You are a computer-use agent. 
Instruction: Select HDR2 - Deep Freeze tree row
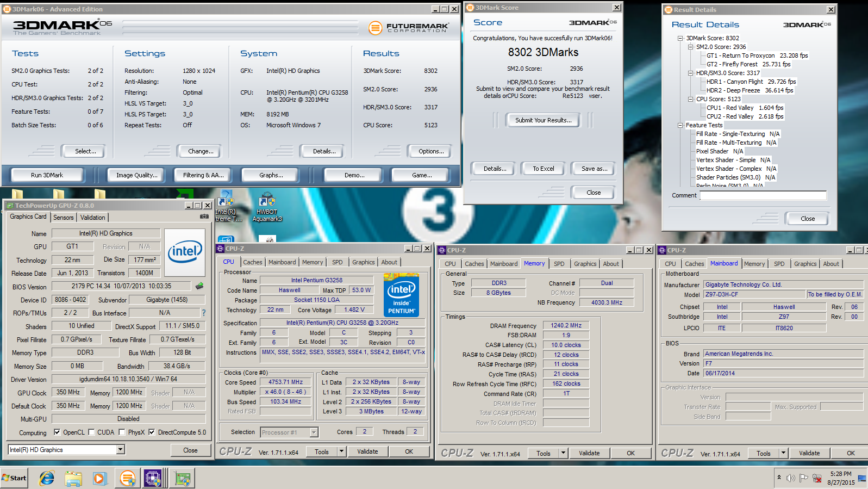tap(750, 90)
